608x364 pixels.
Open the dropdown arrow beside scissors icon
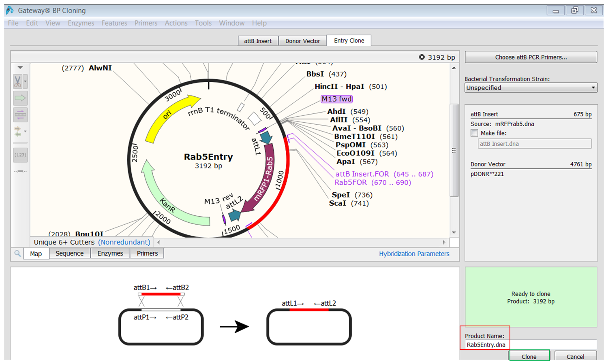[x=25, y=81]
